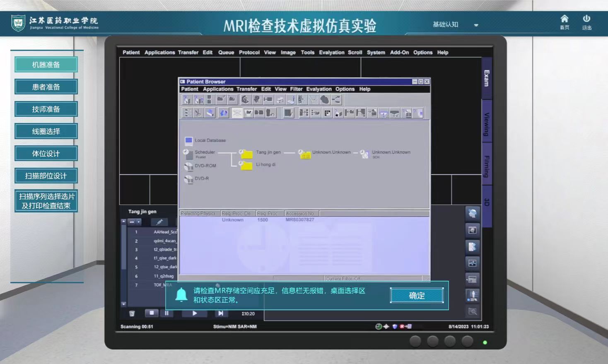Open the Tang jin gen patient folder
Screen dimensions: 608x364
tap(247, 154)
